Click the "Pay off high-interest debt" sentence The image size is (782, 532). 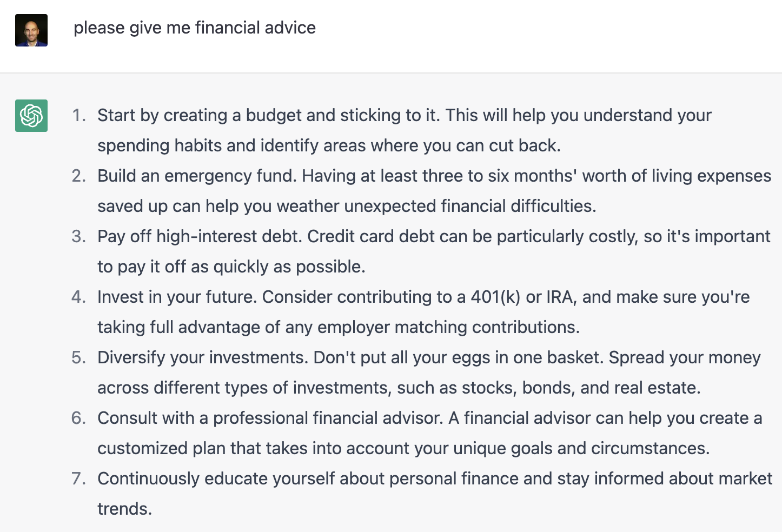click(x=199, y=236)
